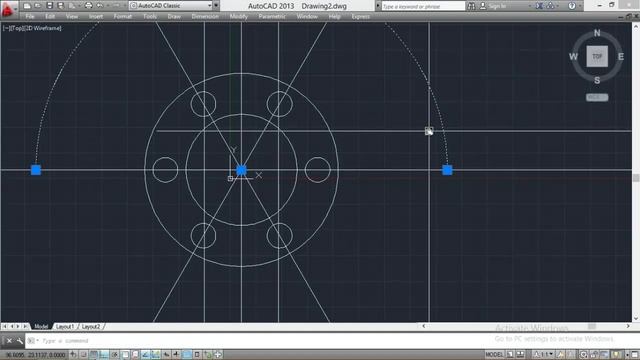Toggle Dynamic Input in the status bar

tap(166, 354)
